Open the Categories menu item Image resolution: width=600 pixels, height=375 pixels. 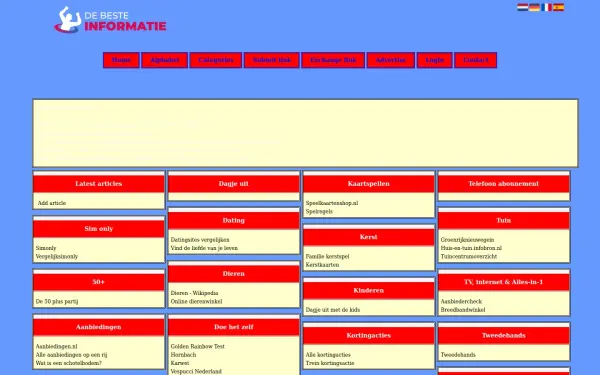216,60
